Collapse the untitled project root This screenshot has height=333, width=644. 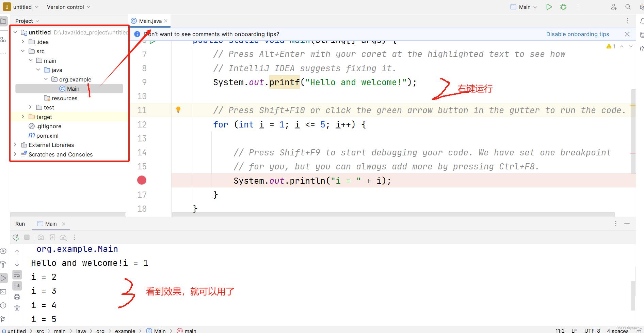pyautogui.click(x=15, y=32)
